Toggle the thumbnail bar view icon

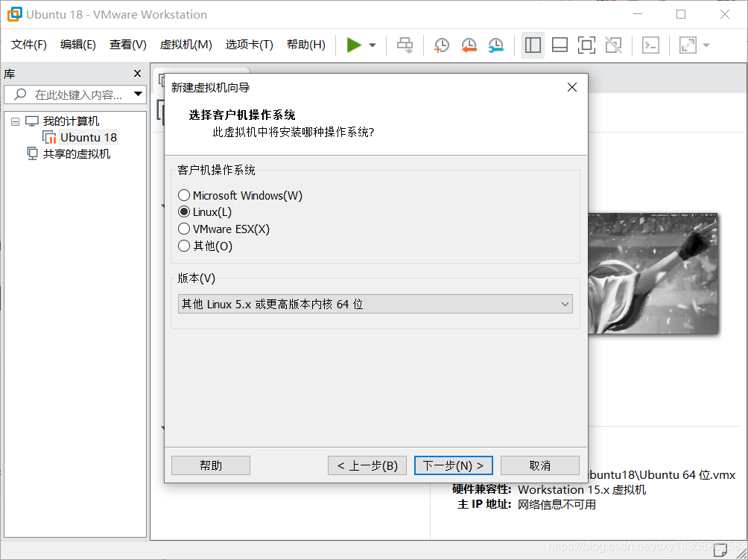[560, 45]
